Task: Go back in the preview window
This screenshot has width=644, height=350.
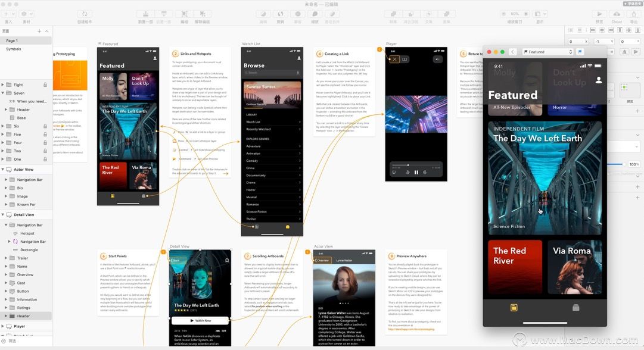Action: [x=512, y=52]
